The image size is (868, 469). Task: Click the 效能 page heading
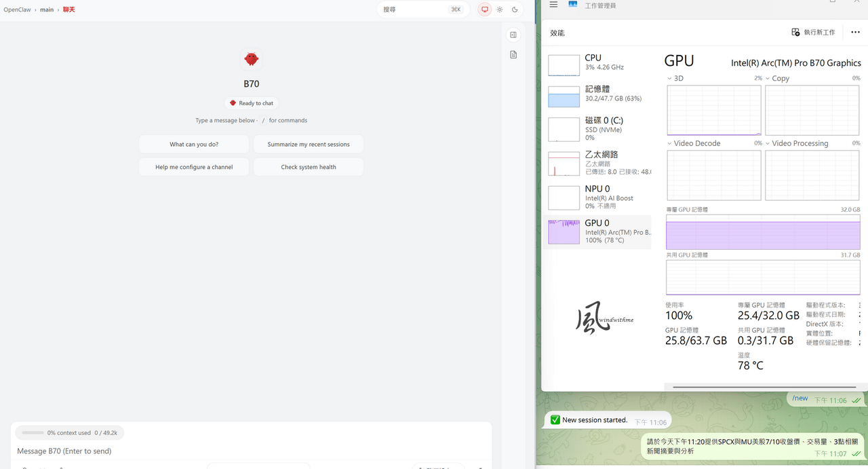(x=557, y=33)
